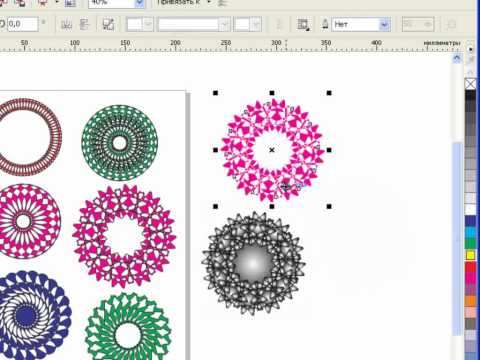Select the dark green rosette on page
Image resolution: width=480 pixels, height=360 pixels.
click(x=120, y=143)
